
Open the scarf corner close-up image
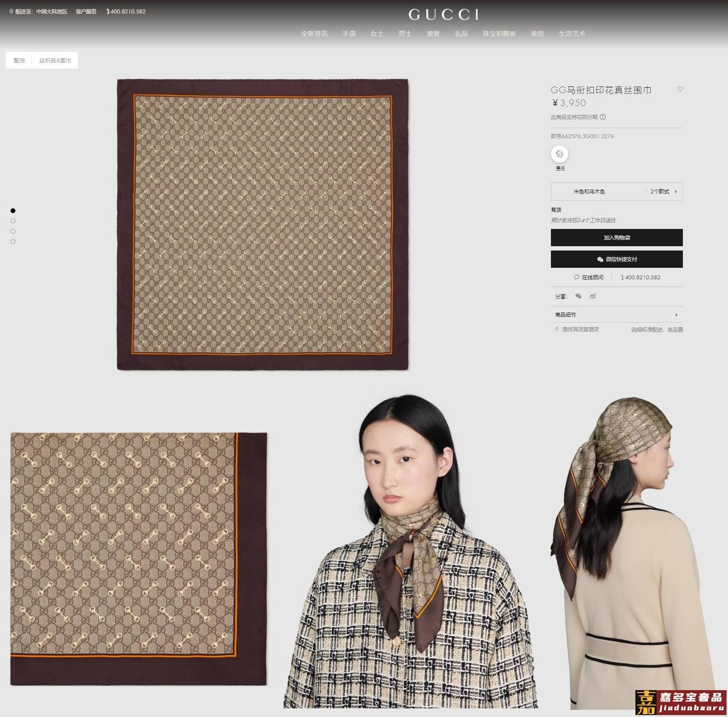click(139, 559)
